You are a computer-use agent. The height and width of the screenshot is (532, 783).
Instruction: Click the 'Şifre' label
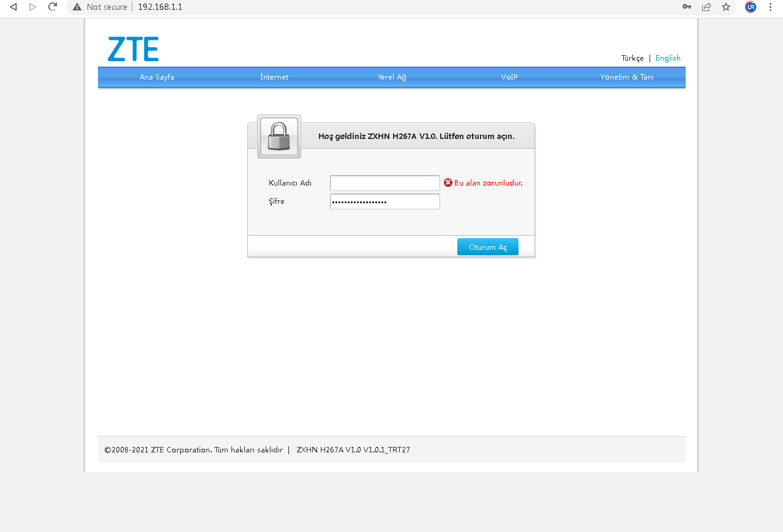(x=277, y=201)
